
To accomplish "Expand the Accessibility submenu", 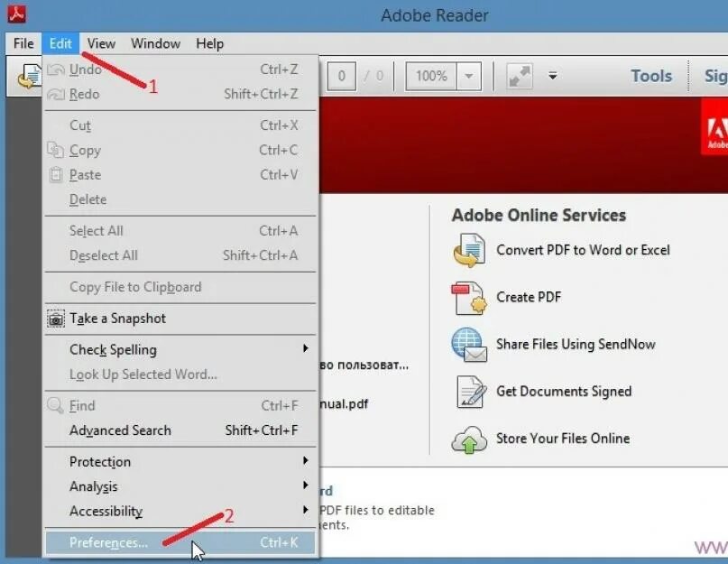I will pos(180,511).
